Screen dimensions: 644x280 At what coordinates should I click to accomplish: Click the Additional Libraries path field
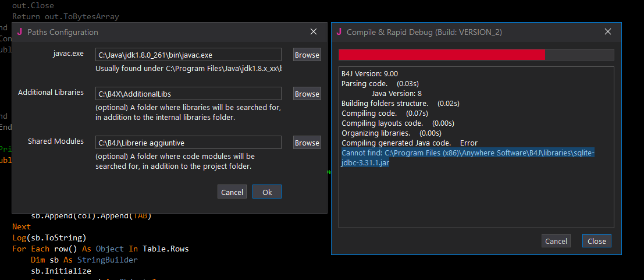point(188,94)
